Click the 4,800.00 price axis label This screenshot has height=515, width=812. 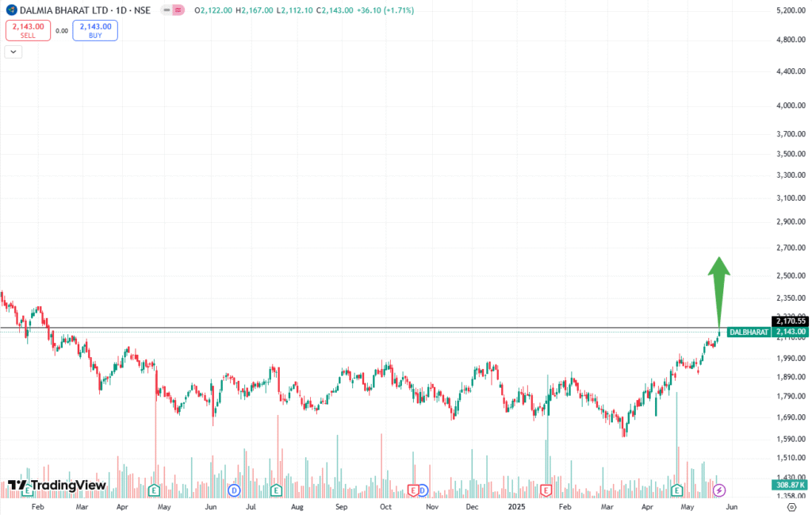pyautogui.click(x=791, y=40)
